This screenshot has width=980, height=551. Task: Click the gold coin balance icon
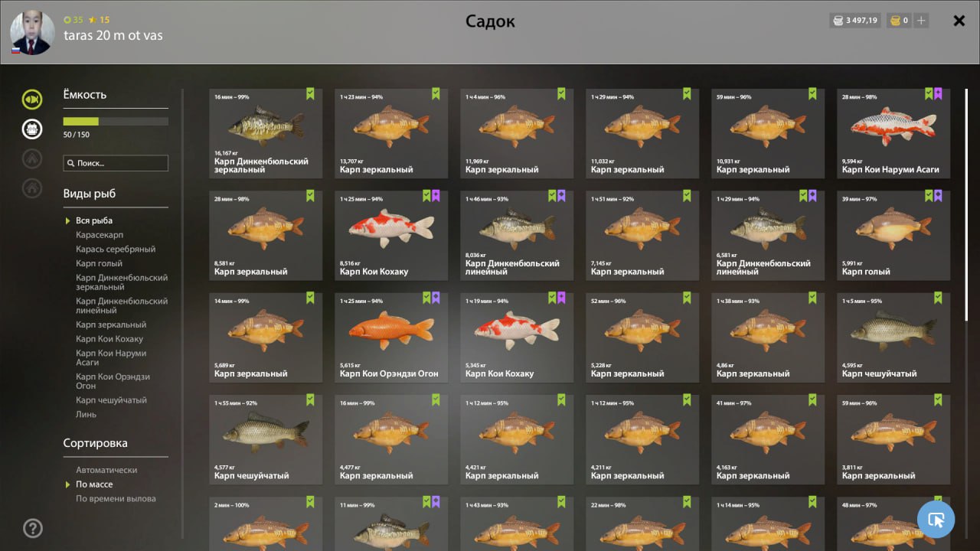pyautogui.click(x=894, y=21)
